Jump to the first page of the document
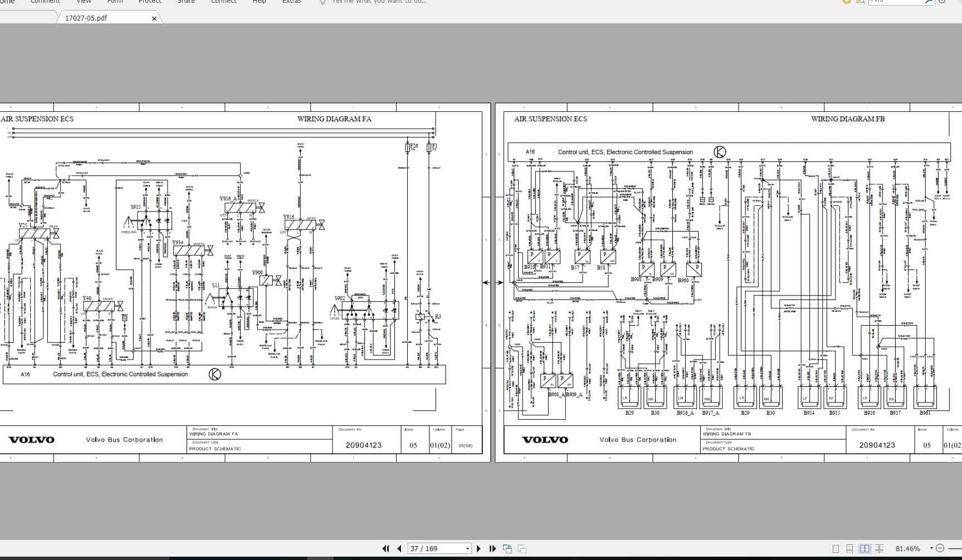Viewport: 962px width, 560px height. click(386, 548)
